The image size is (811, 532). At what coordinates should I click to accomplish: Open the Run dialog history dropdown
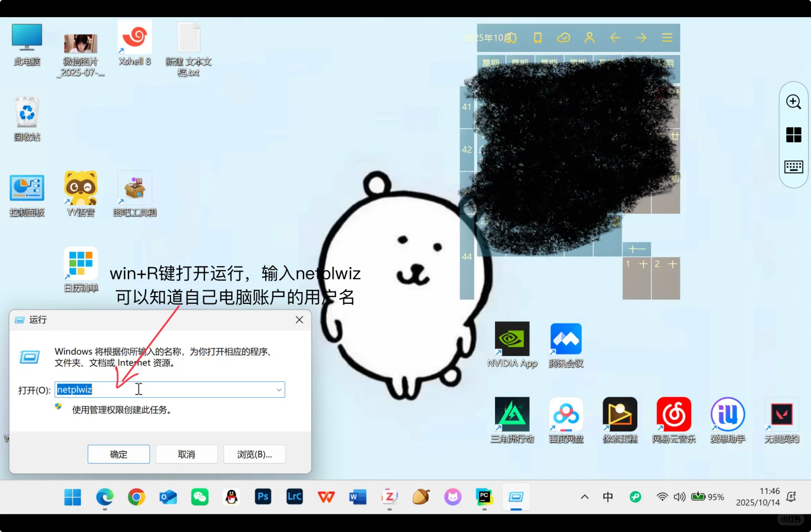pos(279,389)
